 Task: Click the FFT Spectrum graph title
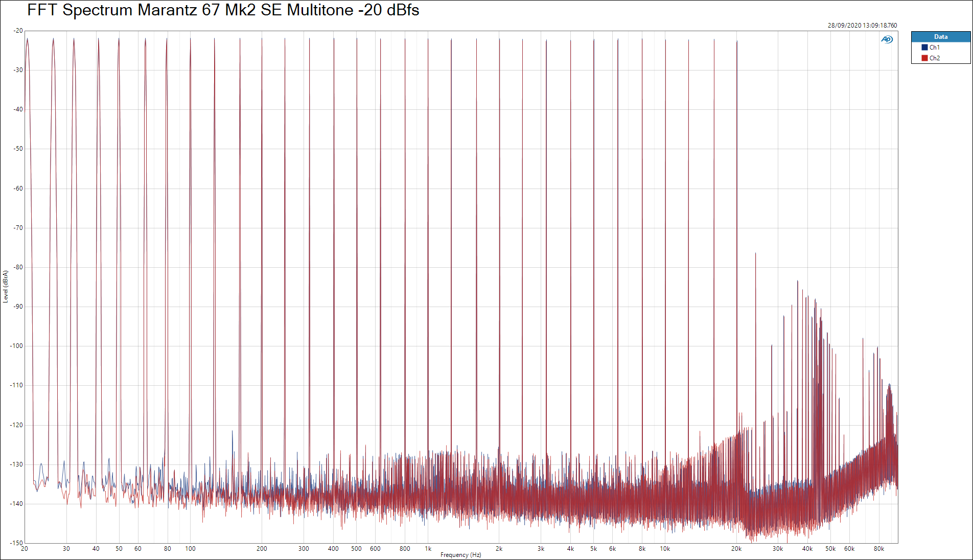(x=223, y=10)
